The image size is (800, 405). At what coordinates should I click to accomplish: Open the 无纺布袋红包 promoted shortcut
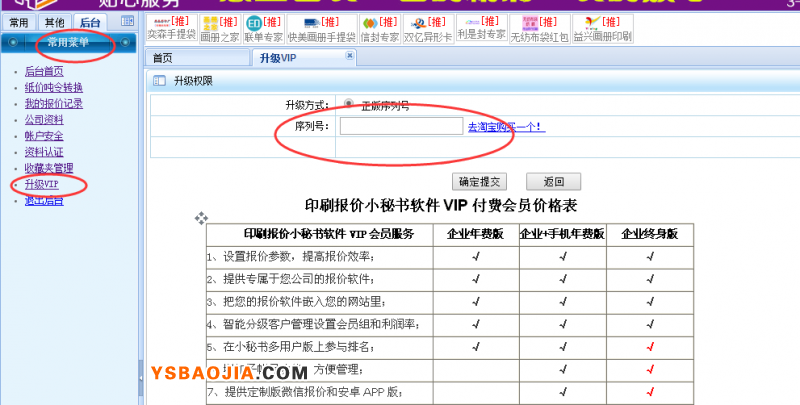point(539,29)
